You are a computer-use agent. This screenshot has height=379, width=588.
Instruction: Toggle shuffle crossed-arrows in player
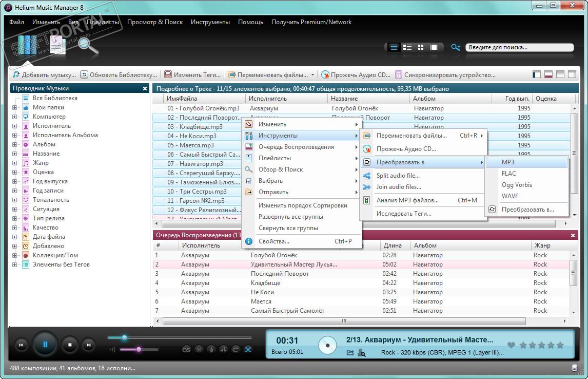pos(248,349)
